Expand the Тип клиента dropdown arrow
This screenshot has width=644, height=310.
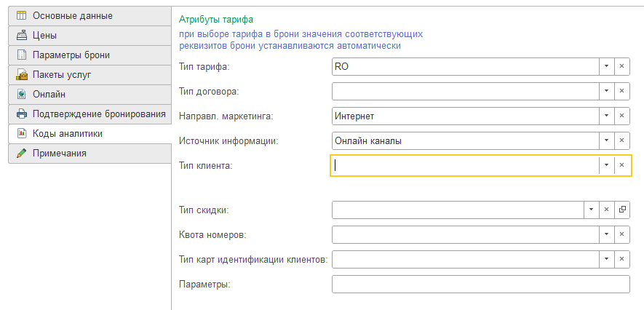point(606,165)
